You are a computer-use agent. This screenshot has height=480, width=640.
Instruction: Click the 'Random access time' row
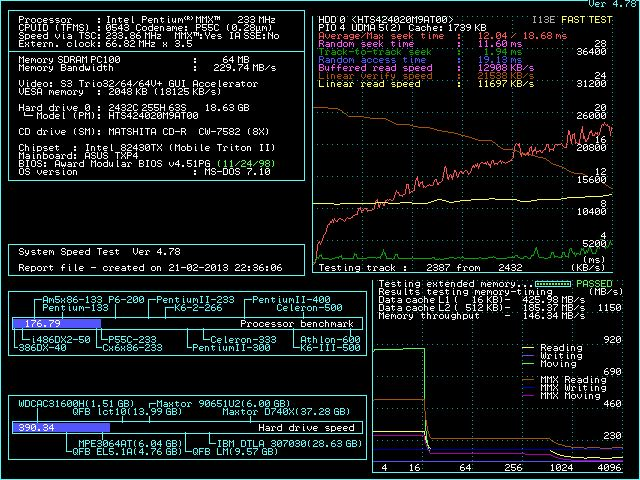point(420,60)
